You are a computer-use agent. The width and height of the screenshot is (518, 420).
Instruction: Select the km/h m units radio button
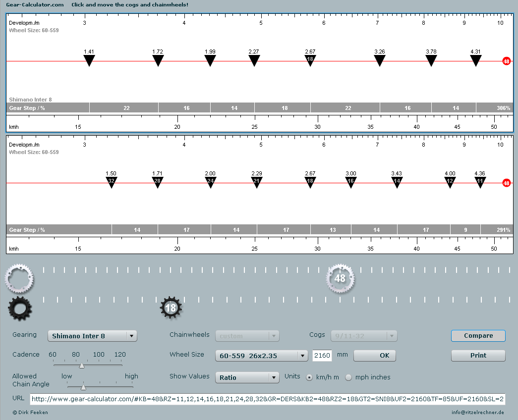click(309, 377)
